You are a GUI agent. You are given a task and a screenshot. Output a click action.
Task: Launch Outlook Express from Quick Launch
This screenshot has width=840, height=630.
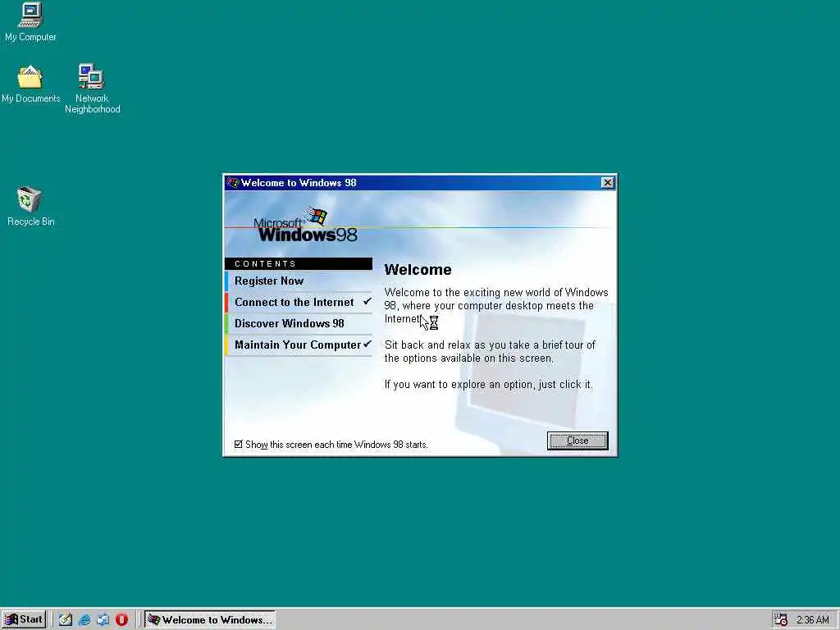coord(103,620)
